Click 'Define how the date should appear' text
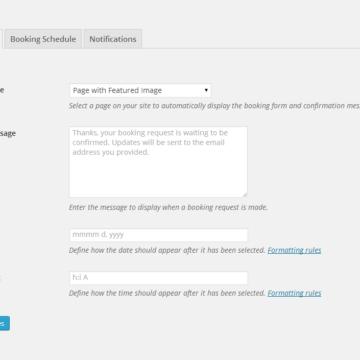Viewport: 360px width, 360px height. (x=167, y=250)
